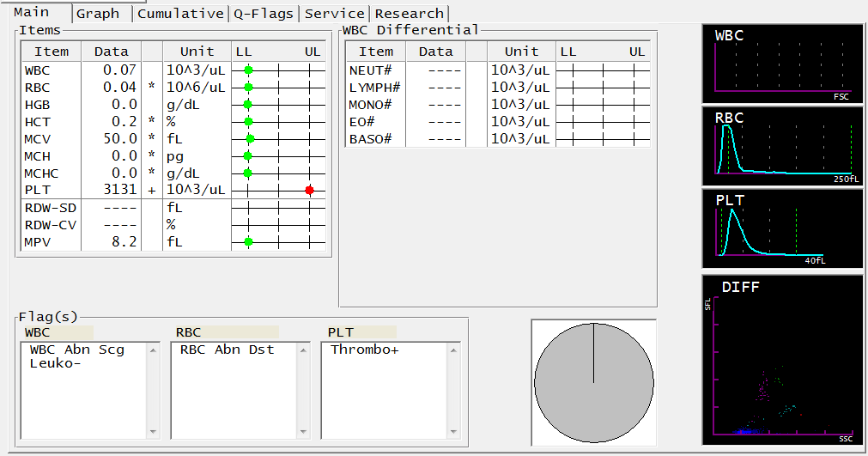Screen dimensions: 868x456
Task: Select the MCHC item label
Action: click(41, 173)
